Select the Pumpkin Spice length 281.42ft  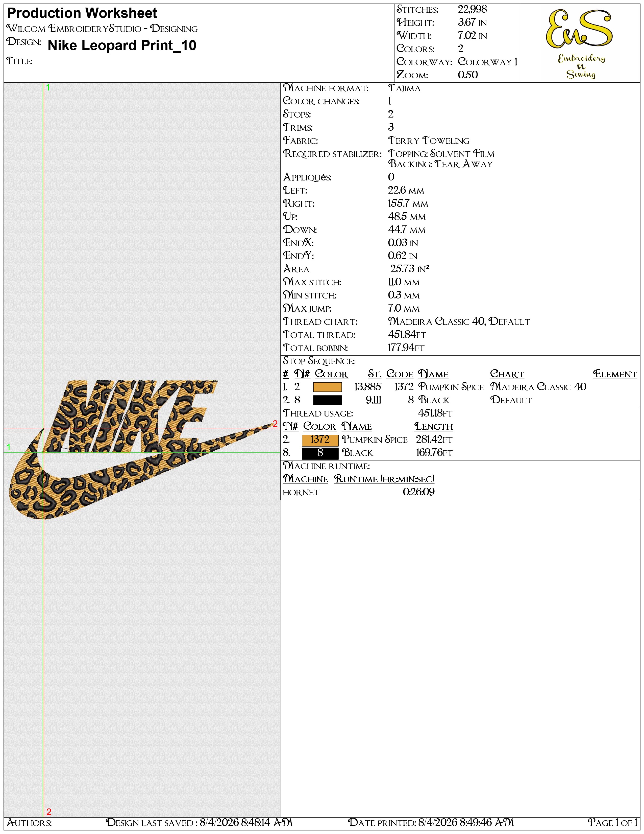coord(434,440)
